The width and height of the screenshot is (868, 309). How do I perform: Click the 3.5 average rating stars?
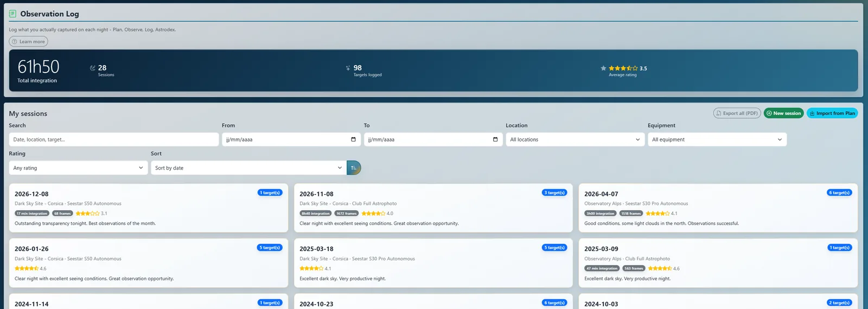(623, 68)
